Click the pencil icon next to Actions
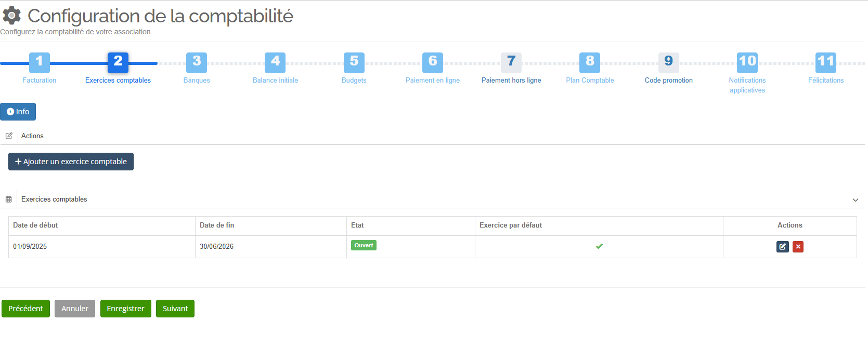The image size is (868, 360). point(9,136)
